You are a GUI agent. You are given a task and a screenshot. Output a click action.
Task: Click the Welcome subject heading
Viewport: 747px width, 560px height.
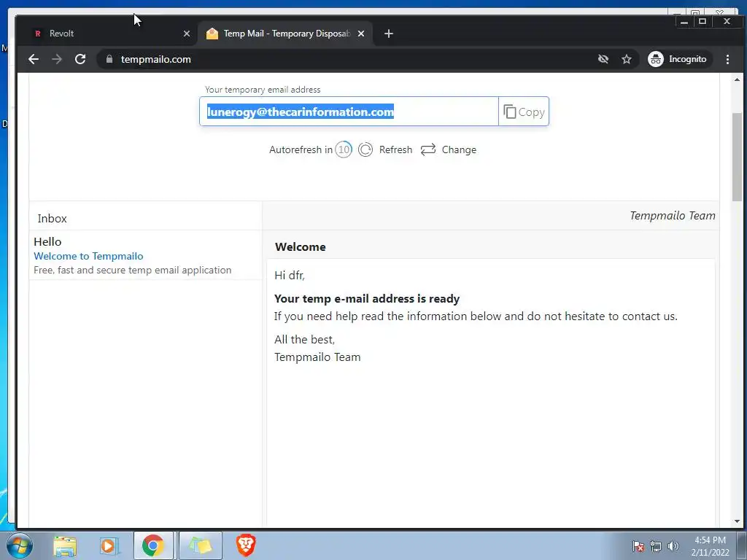point(300,246)
